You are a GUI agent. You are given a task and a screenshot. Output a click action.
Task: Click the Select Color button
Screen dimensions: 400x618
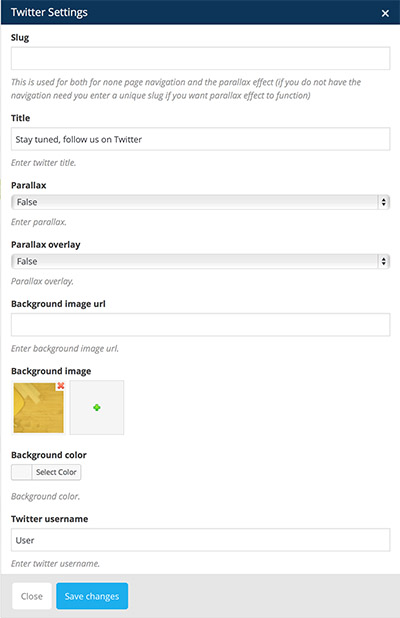coord(56,472)
